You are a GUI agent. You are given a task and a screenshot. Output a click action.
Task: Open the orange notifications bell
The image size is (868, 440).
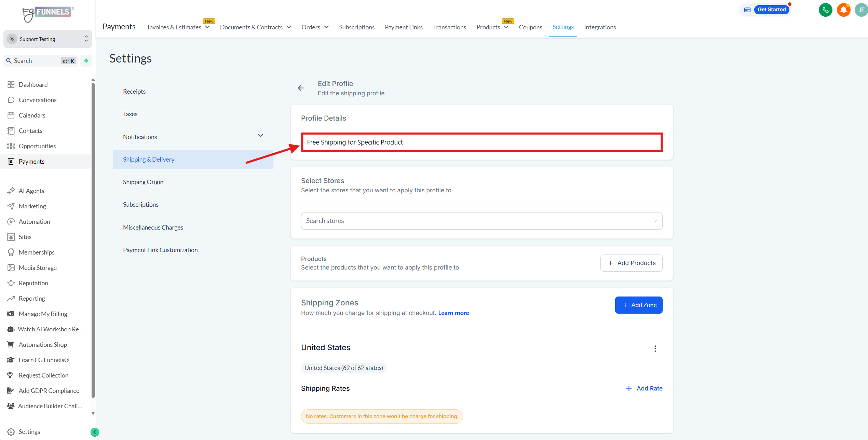[x=843, y=10]
